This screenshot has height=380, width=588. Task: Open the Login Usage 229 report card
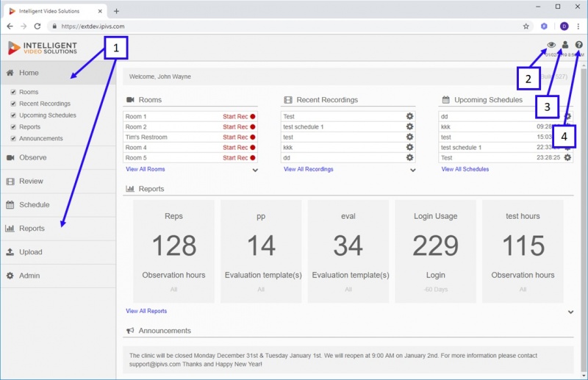(x=435, y=251)
